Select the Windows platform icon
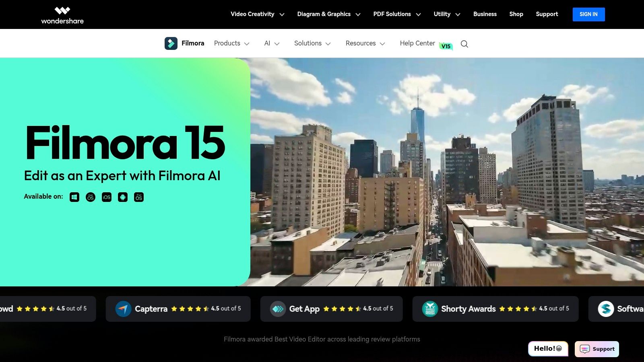Screen dimensions: 644x362 74,197
